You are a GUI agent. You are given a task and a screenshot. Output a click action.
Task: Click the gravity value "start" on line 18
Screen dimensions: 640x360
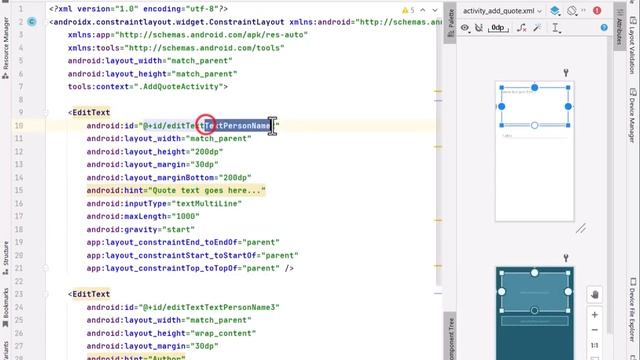point(178,229)
